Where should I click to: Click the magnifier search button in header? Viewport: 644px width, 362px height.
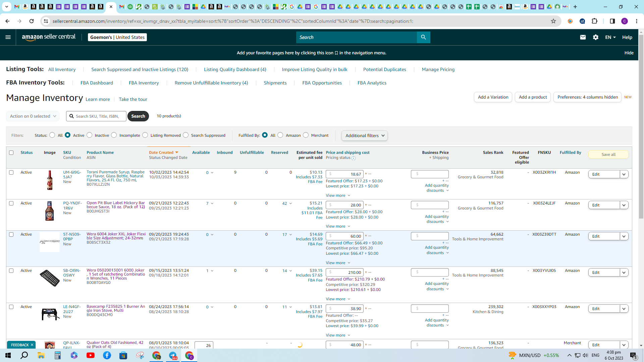point(423,37)
